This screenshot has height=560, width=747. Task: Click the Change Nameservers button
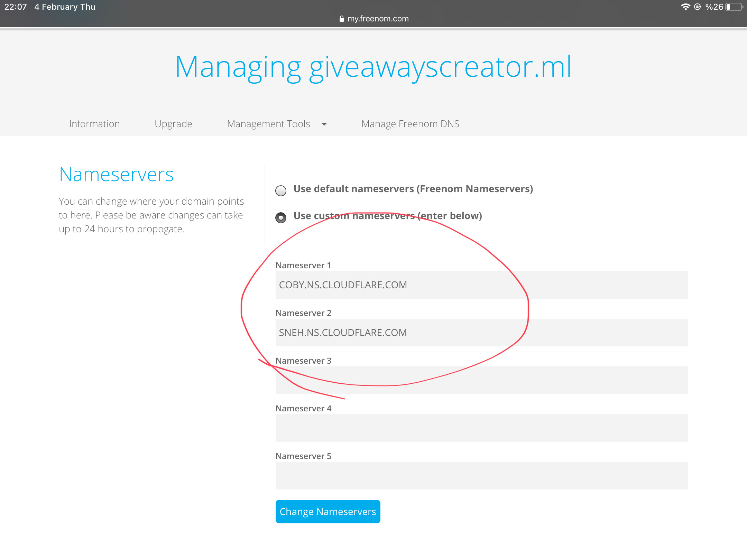click(328, 512)
